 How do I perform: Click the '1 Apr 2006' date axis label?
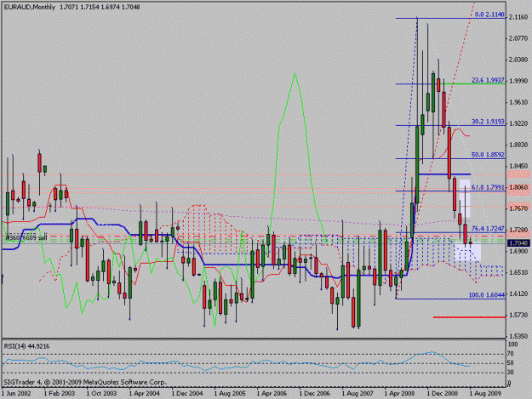(x=272, y=393)
